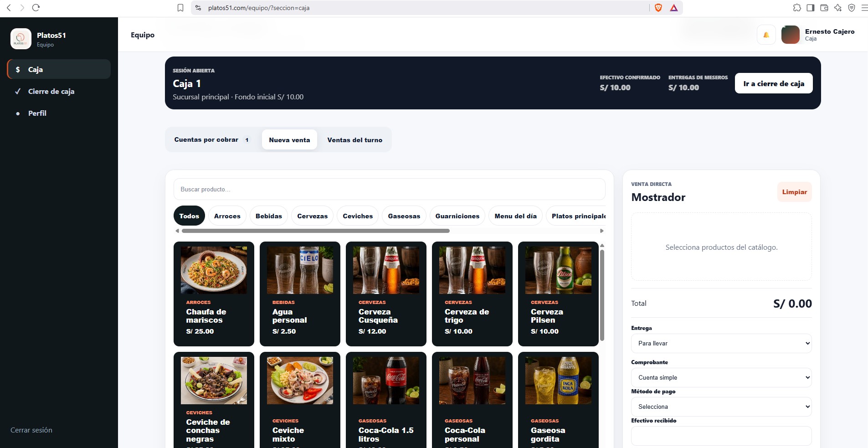Viewport: 868px width, 448px height.
Task: Open the Comprobante dropdown
Action: click(721, 377)
